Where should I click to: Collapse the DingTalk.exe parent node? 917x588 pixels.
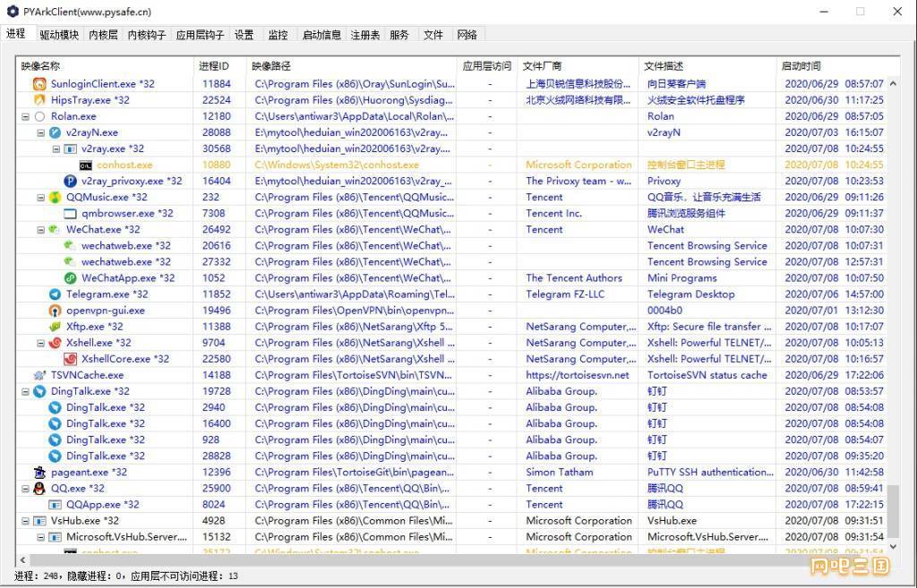[x=25, y=392]
